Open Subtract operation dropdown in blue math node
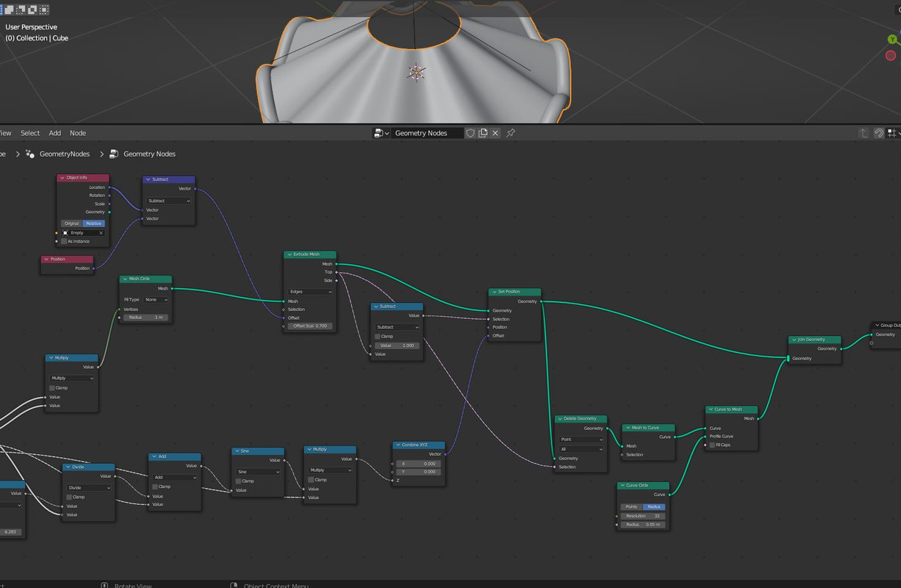The height and width of the screenshot is (588, 901). click(397, 327)
